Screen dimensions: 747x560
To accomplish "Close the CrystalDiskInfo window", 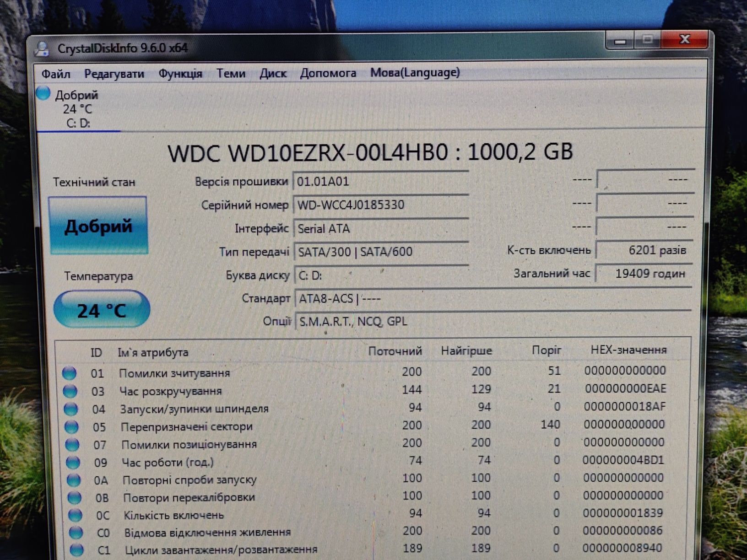I will coord(685,39).
